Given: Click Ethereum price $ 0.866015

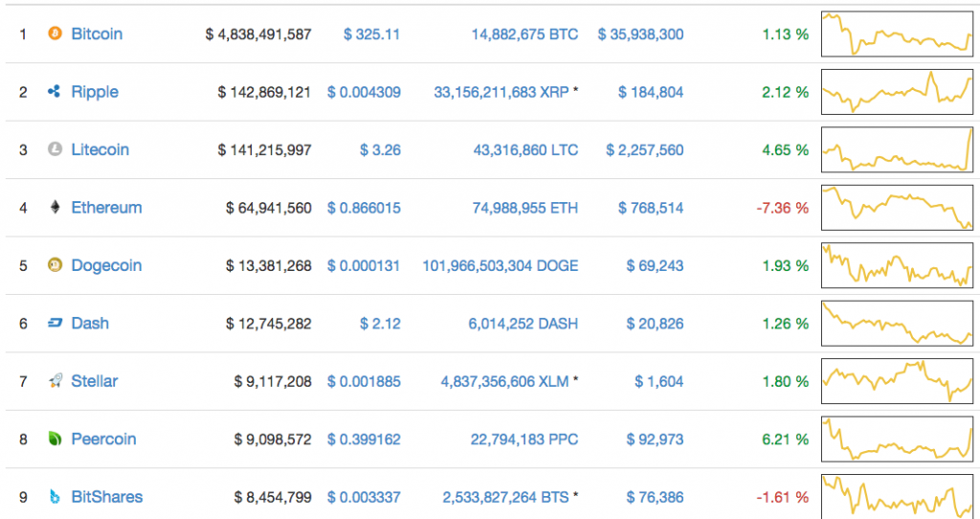Looking at the screenshot, I should click(364, 208).
